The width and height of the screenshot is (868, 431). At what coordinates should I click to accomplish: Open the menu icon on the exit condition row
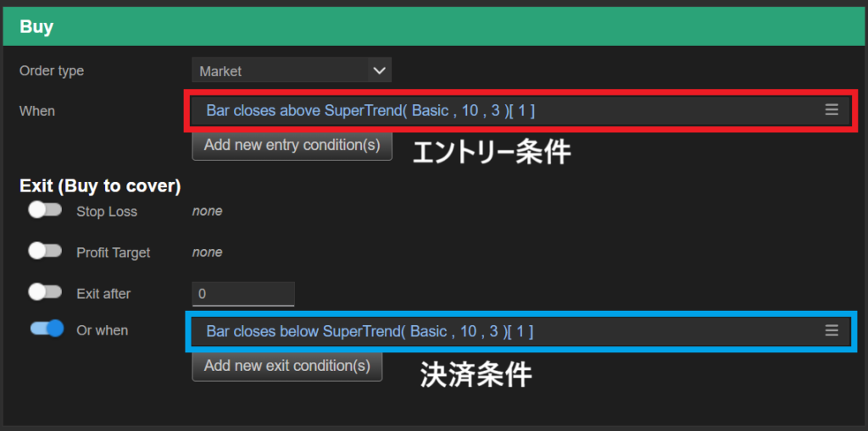832,330
